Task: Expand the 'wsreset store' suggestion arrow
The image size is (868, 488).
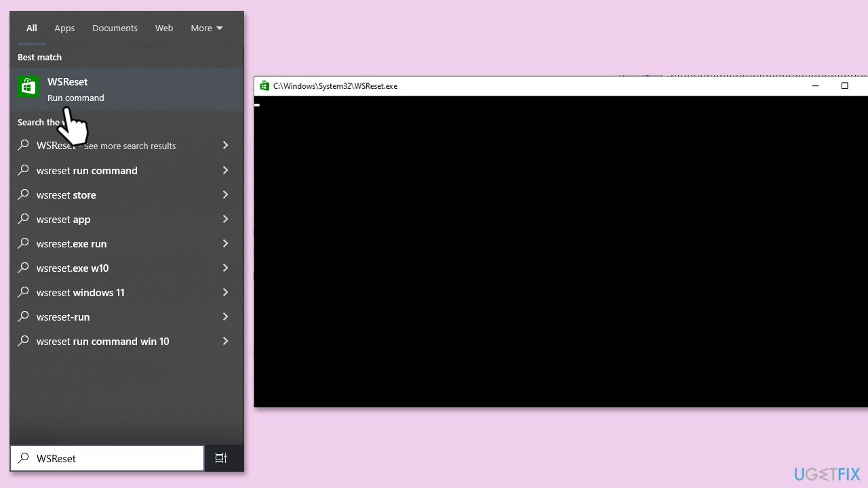Action: 225,195
